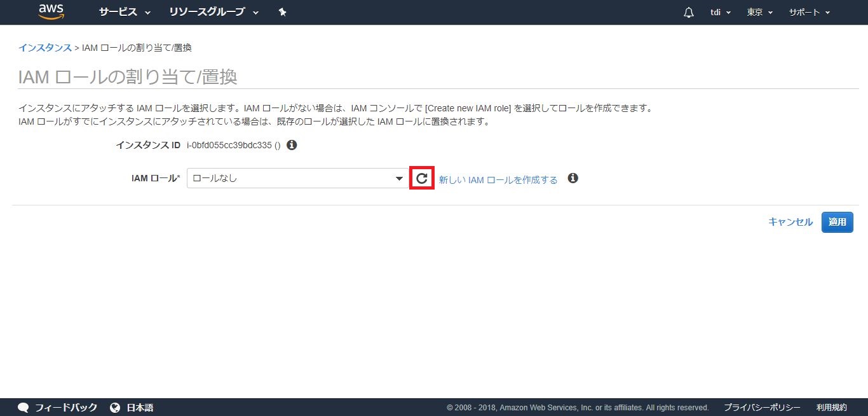Open the 利用規約 footer link
The image size is (868, 416).
pyautogui.click(x=831, y=408)
